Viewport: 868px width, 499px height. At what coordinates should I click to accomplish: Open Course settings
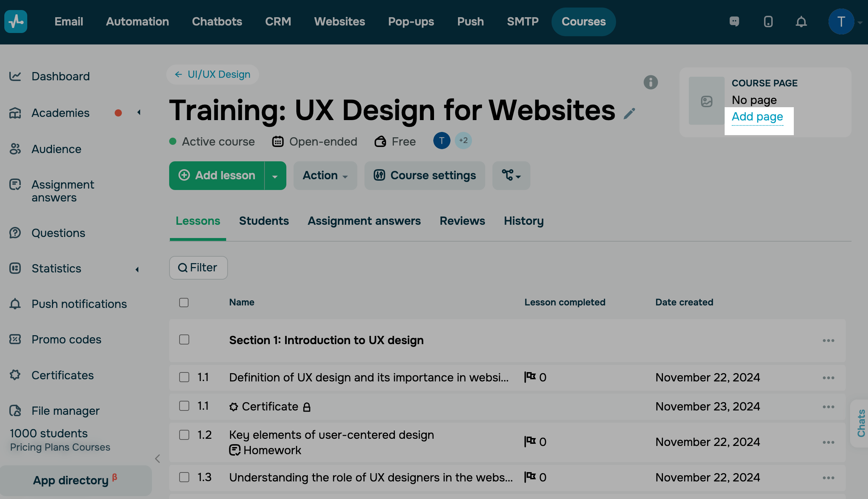[x=425, y=176]
